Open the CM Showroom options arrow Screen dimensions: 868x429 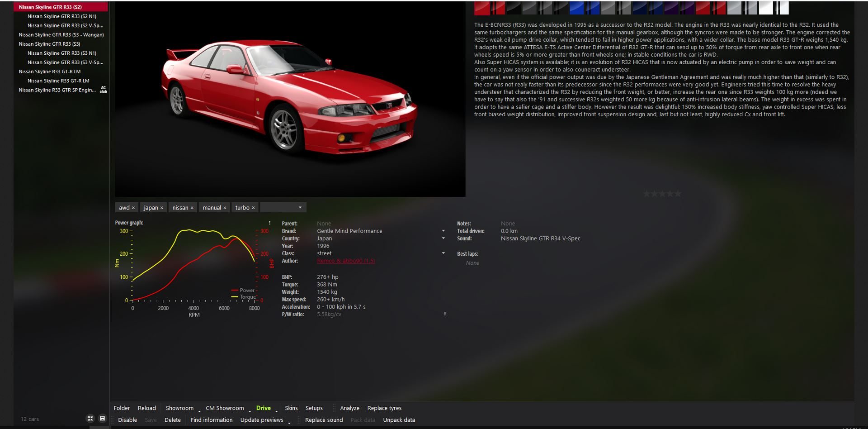pos(250,411)
